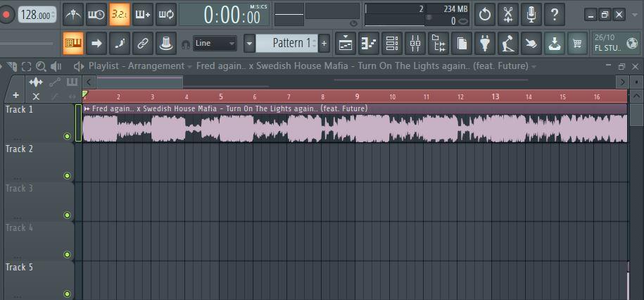Click the plus add-track button
644x300 pixels.
pyautogui.click(x=15, y=95)
